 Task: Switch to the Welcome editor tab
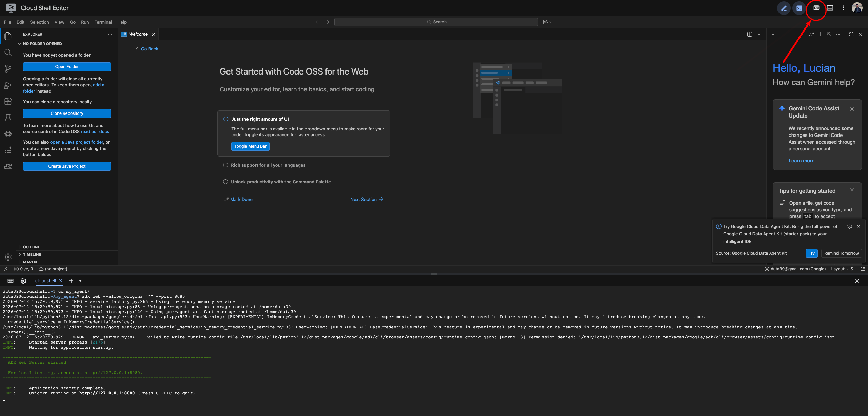tap(138, 34)
